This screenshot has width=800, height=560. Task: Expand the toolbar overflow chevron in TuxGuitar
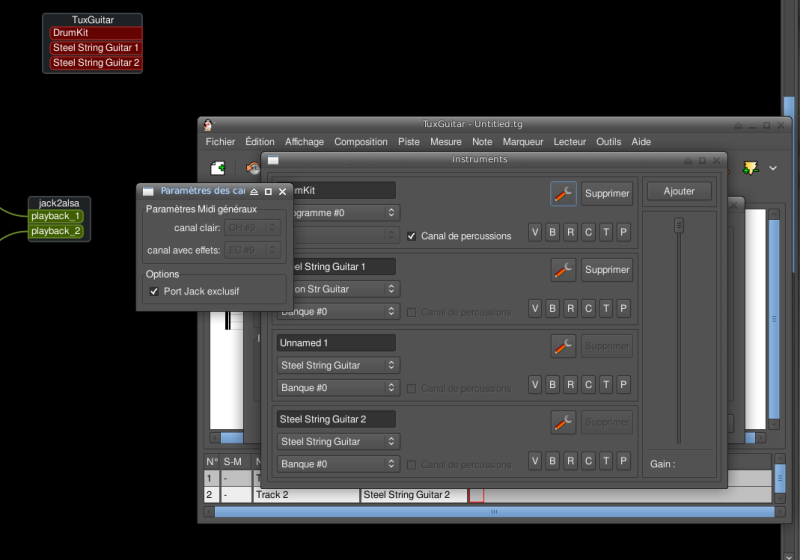point(773,168)
